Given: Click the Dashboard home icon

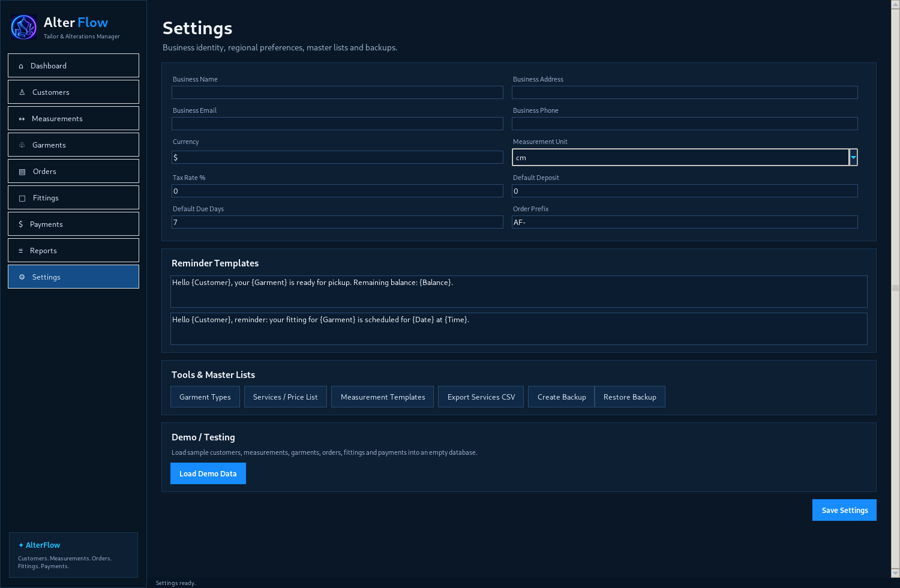Looking at the screenshot, I should click(21, 66).
